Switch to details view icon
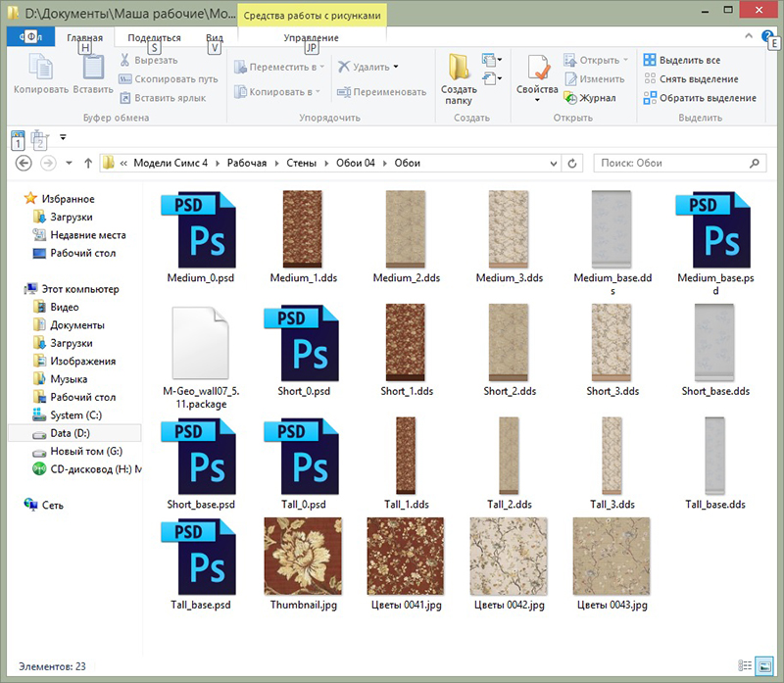This screenshot has height=683, width=784. tap(745, 665)
